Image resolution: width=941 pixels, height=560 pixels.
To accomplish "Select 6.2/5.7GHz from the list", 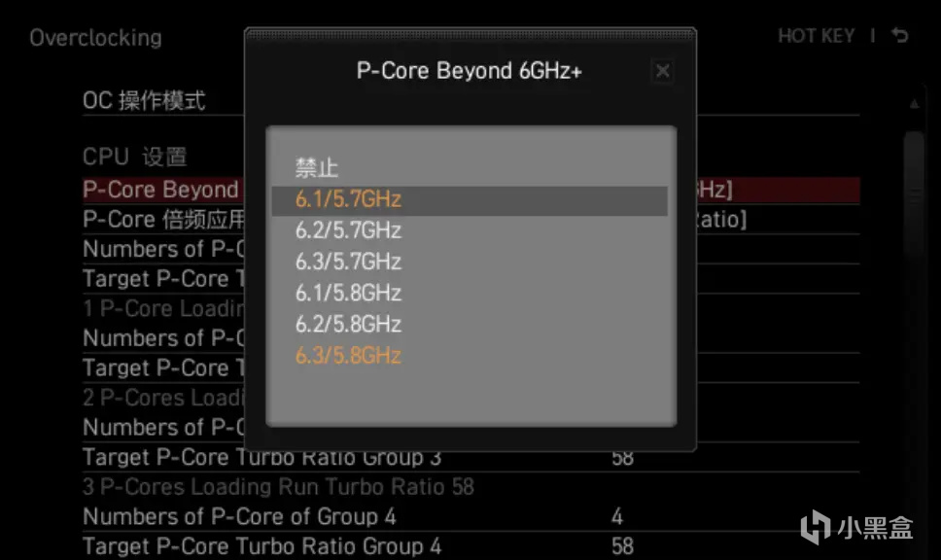I will (348, 231).
